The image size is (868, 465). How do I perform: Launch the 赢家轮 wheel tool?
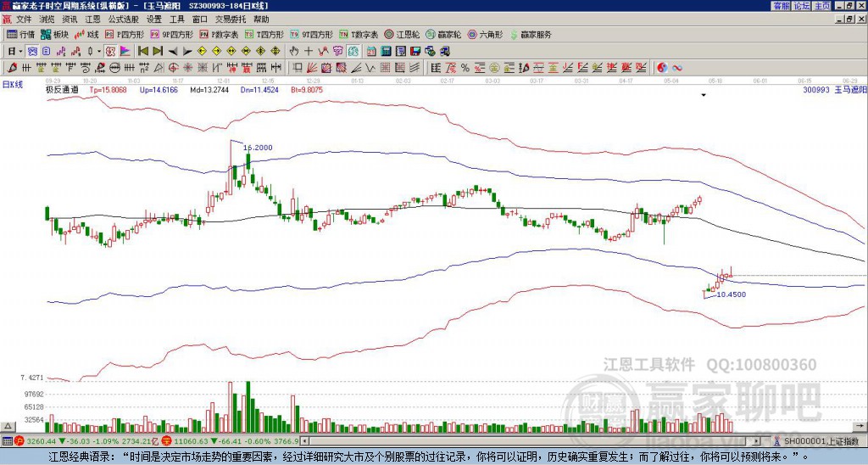(x=443, y=34)
